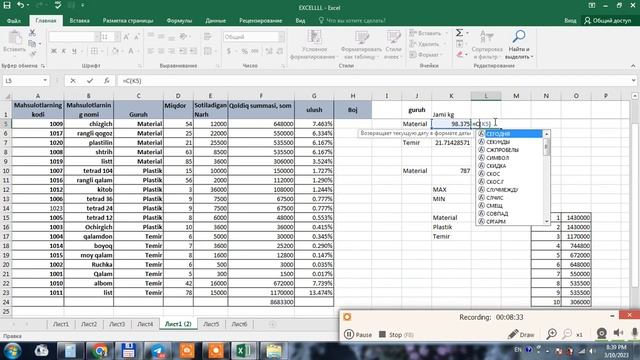640x360 pixels.
Task: Open sheet tab Лист5
Action: (211, 324)
